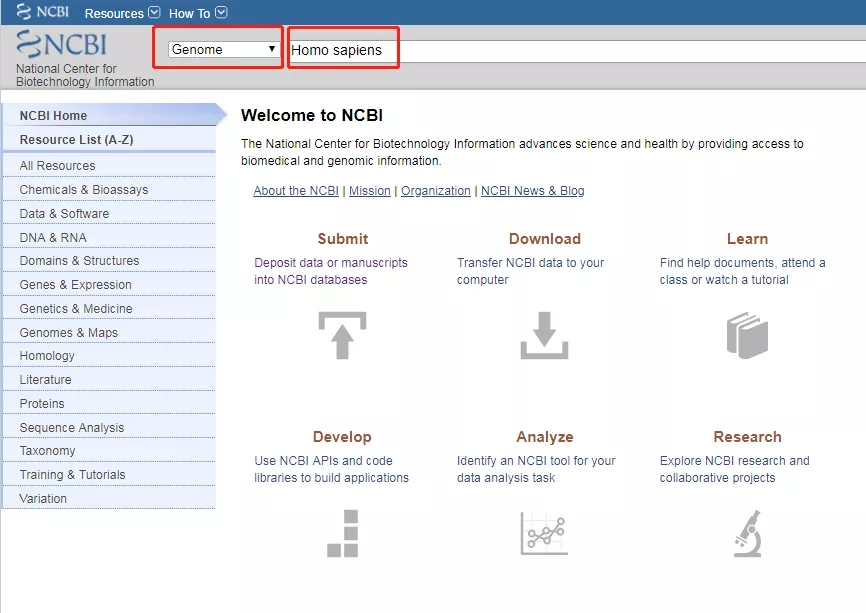Image resolution: width=866 pixels, height=613 pixels.
Task: Open the Genome database dropdown
Action: click(223, 49)
